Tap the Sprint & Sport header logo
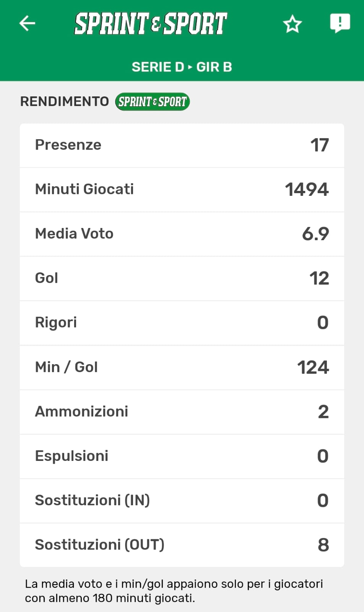Viewport: 364px width, 612px height. tap(151, 24)
